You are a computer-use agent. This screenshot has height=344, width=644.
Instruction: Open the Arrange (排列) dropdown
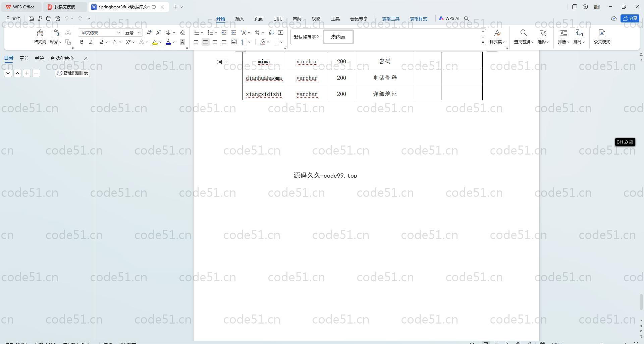pyautogui.click(x=579, y=42)
